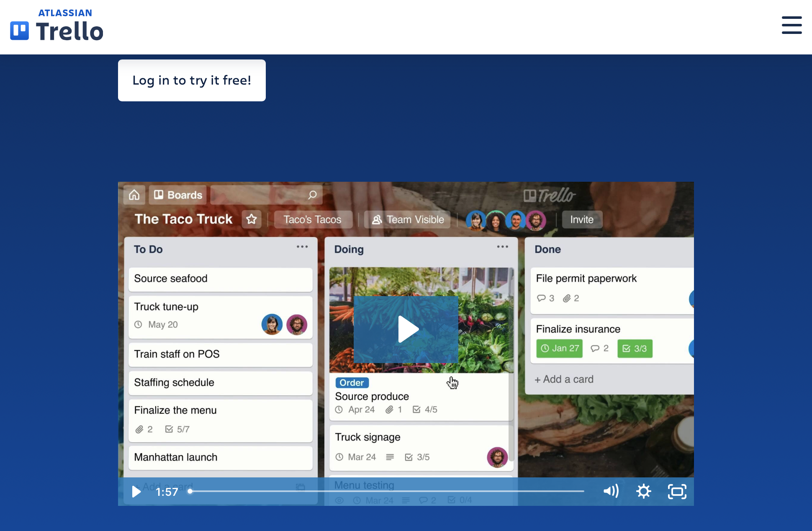Open video settings gear icon
This screenshot has height=531, width=812.
pos(643,491)
